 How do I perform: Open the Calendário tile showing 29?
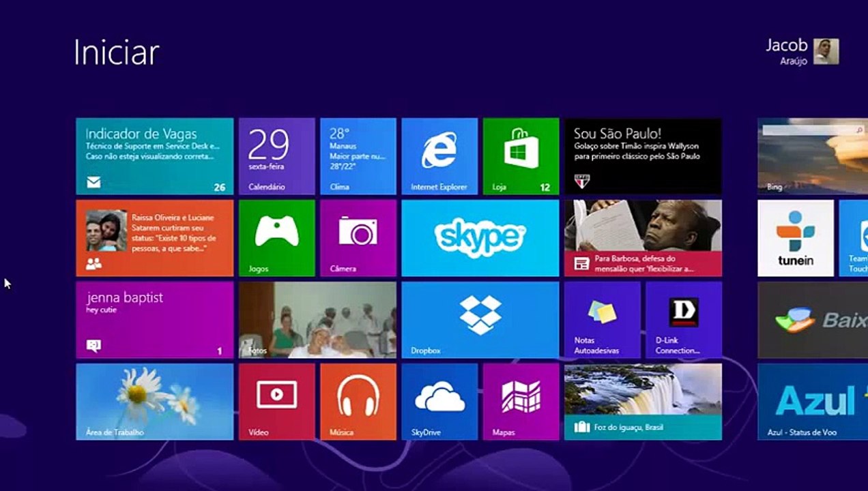[x=276, y=156]
